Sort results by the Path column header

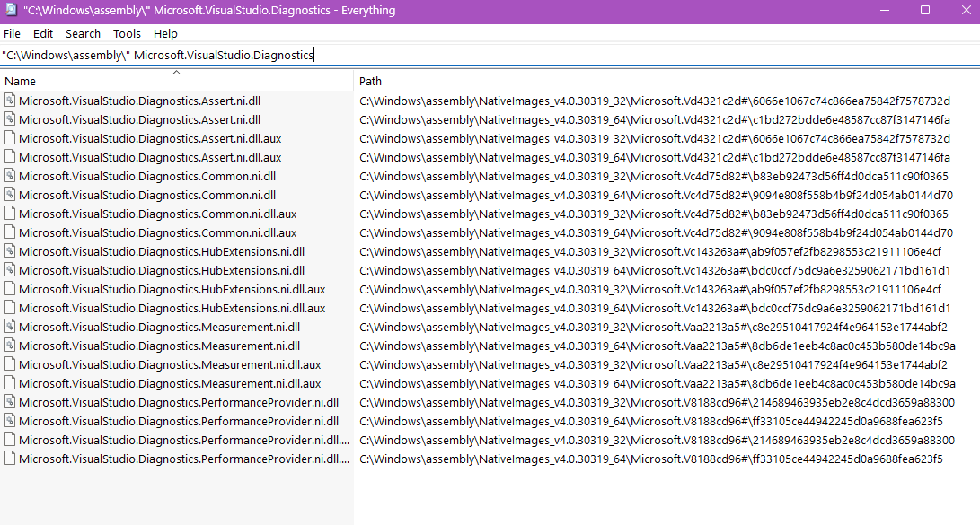tap(667, 81)
